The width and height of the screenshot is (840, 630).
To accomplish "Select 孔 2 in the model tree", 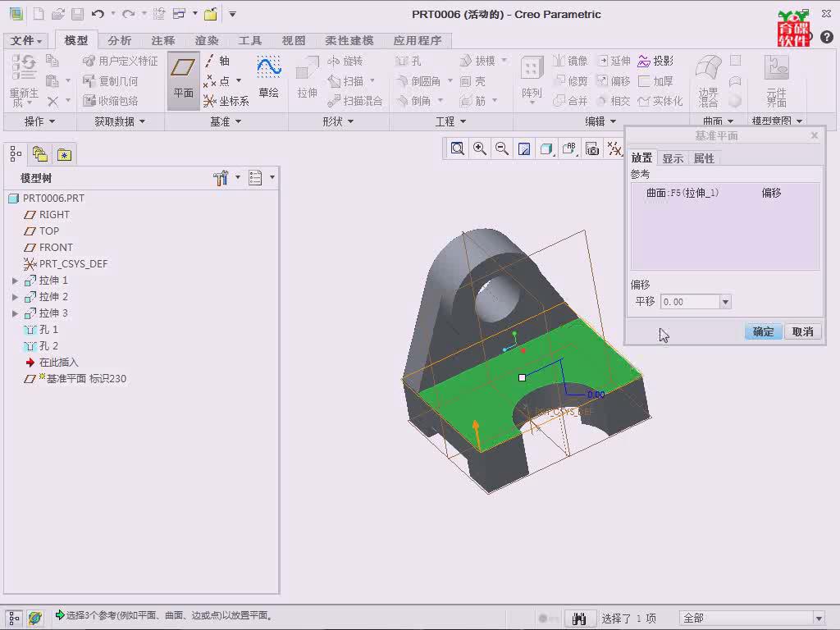I will [x=41, y=346].
